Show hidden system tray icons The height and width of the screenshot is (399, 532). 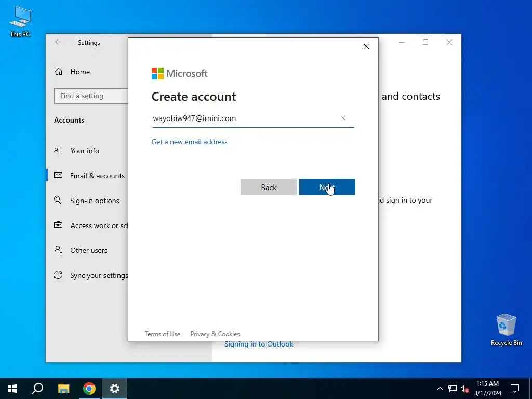click(440, 389)
